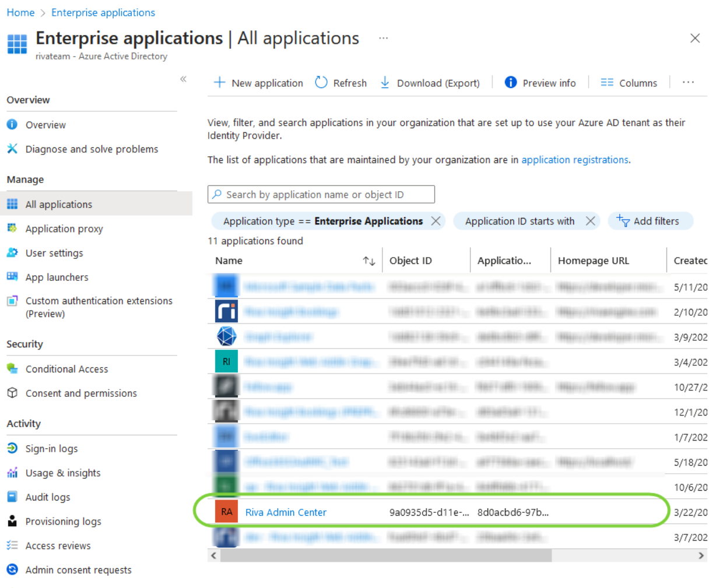Click the Provisioning logs person icon
Screen dimensions: 716x588
[x=12, y=521]
